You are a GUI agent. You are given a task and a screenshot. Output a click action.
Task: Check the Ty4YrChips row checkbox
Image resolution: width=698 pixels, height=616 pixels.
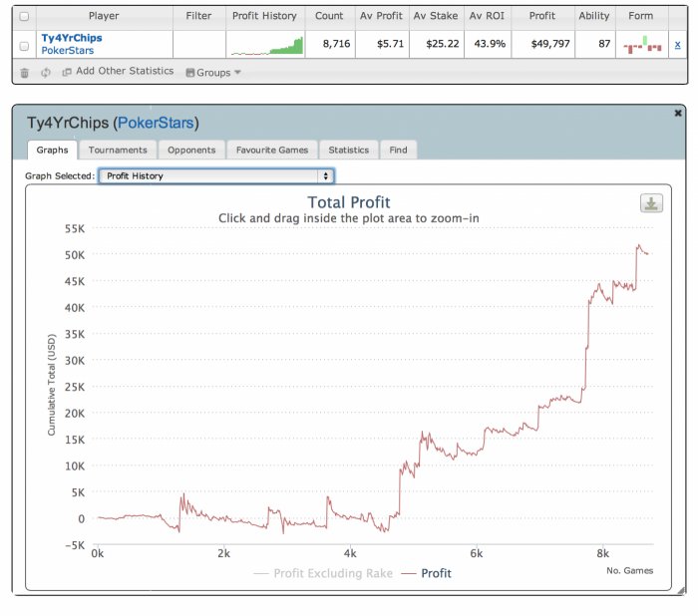25,46
